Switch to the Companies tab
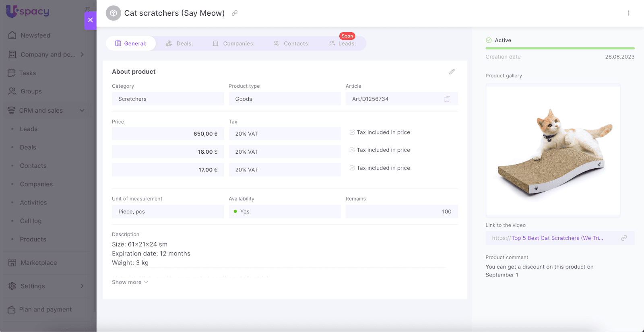Viewport: 644px width, 332px height. click(233, 43)
